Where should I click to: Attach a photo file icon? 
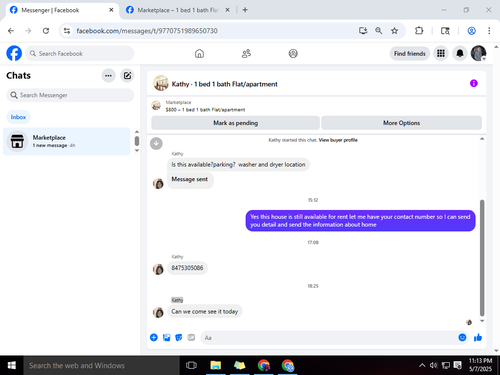[166, 338]
